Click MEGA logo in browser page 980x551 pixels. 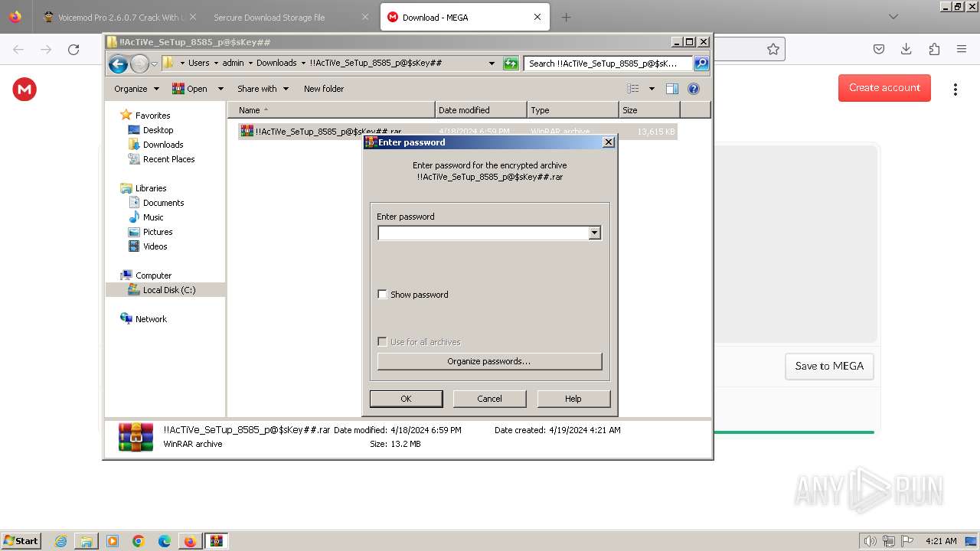[24, 90]
